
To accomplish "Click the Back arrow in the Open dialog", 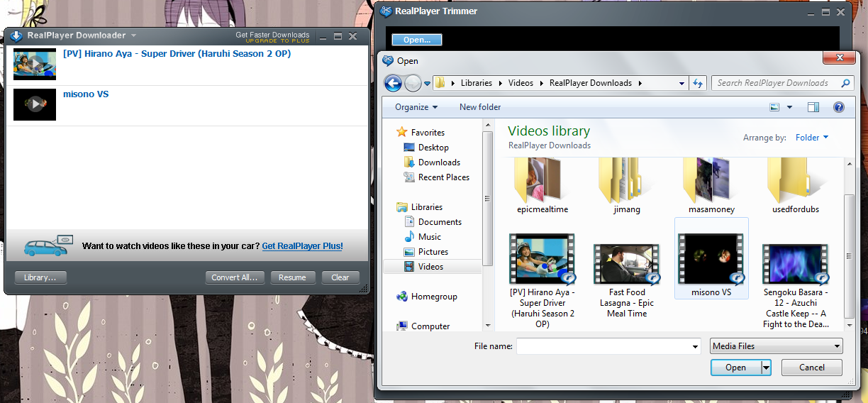I will pyautogui.click(x=393, y=83).
